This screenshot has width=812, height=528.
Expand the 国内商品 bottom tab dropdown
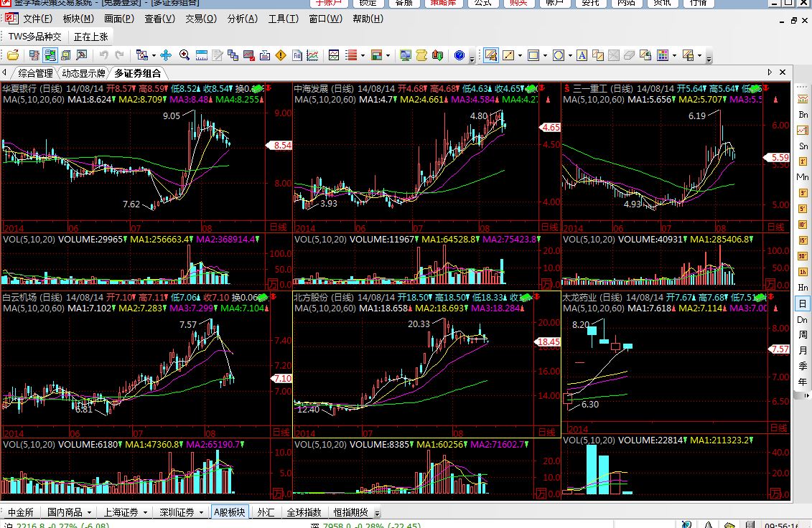click(89, 512)
